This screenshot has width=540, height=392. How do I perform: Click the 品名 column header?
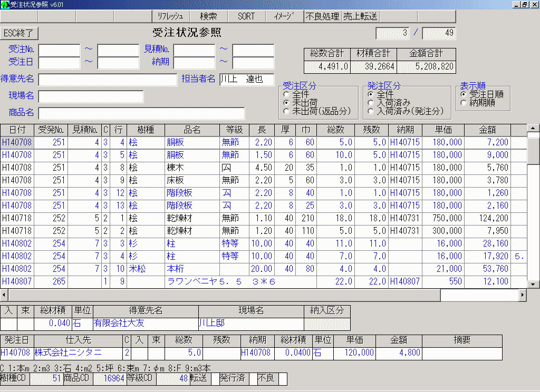click(192, 130)
